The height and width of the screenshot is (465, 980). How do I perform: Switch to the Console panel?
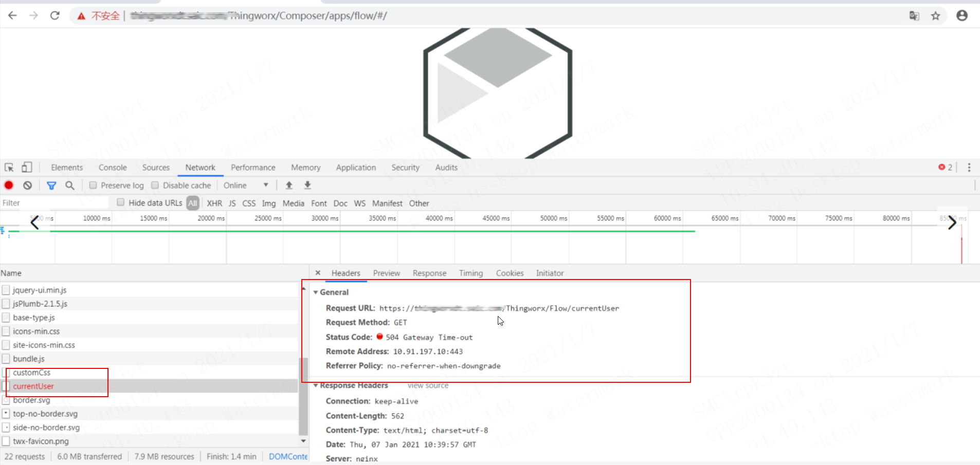coord(112,167)
